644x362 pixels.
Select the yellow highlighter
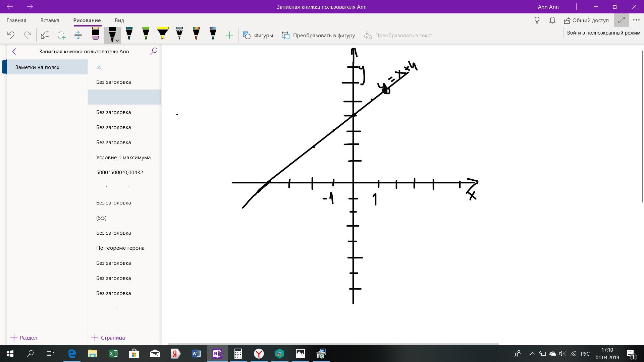coord(162,34)
